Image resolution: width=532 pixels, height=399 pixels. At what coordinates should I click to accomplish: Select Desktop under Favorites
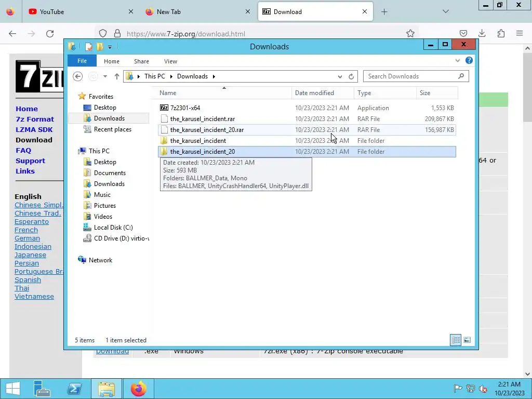pyautogui.click(x=105, y=107)
